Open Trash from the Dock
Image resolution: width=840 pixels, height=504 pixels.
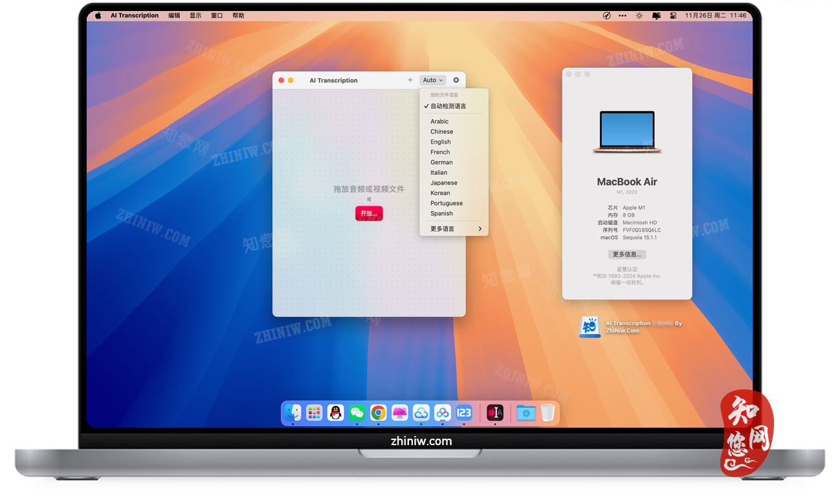click(547, 413)
